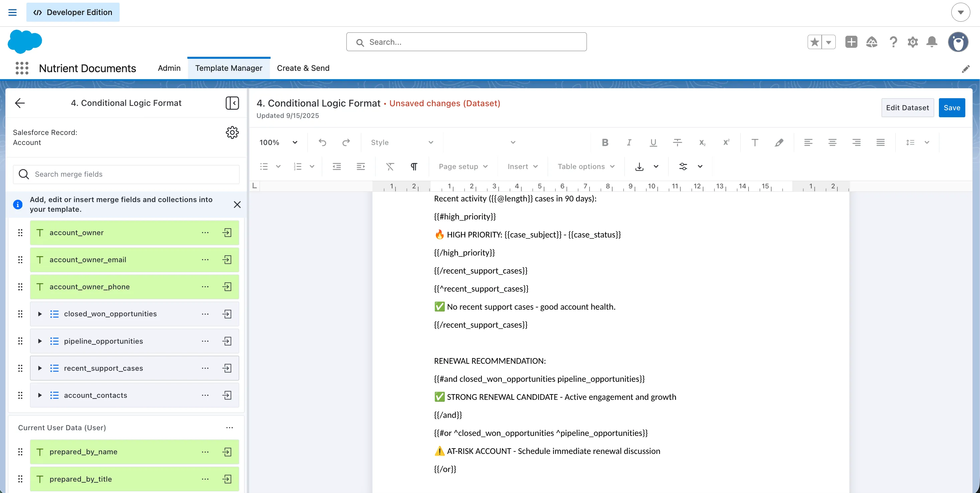The height and width of the screenshot is (493, 980).
Task: Toggle bold formatting in editor toolbar
Action: click(x=605, y=142)
